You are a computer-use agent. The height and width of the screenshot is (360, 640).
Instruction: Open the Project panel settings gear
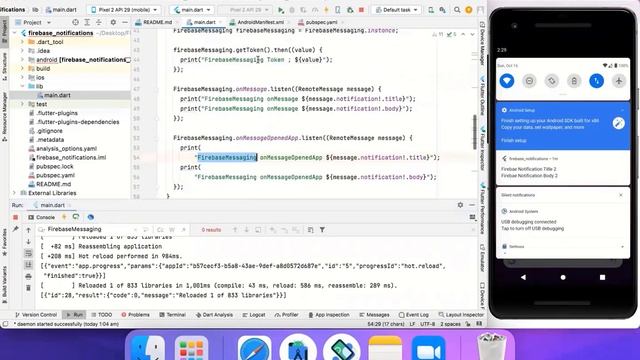point(113,22)
